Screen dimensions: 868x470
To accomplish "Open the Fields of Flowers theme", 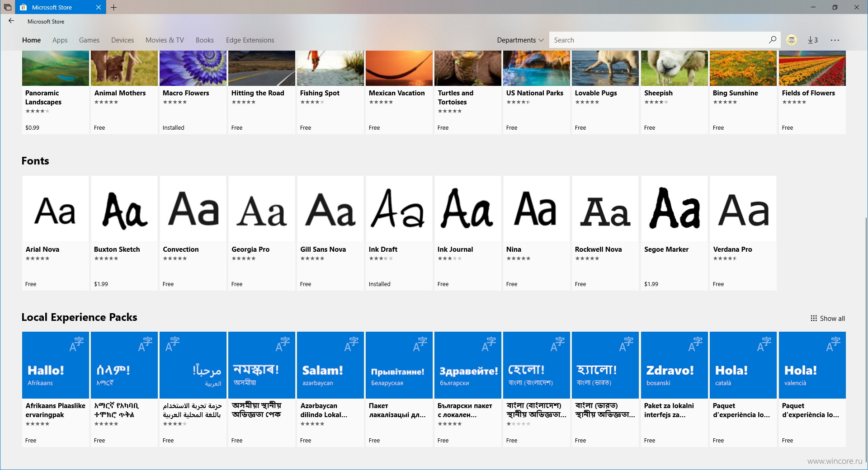I will (812, 92).
